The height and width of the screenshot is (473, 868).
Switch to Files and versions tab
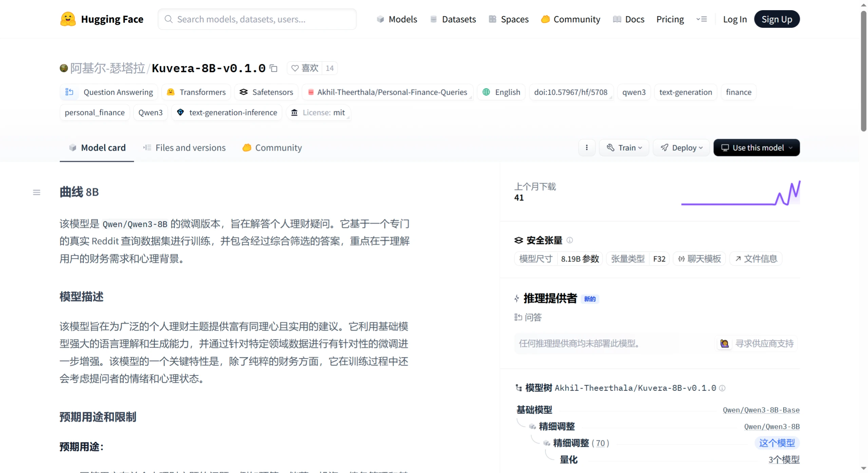pyautogui.click(x=184, y=148)
